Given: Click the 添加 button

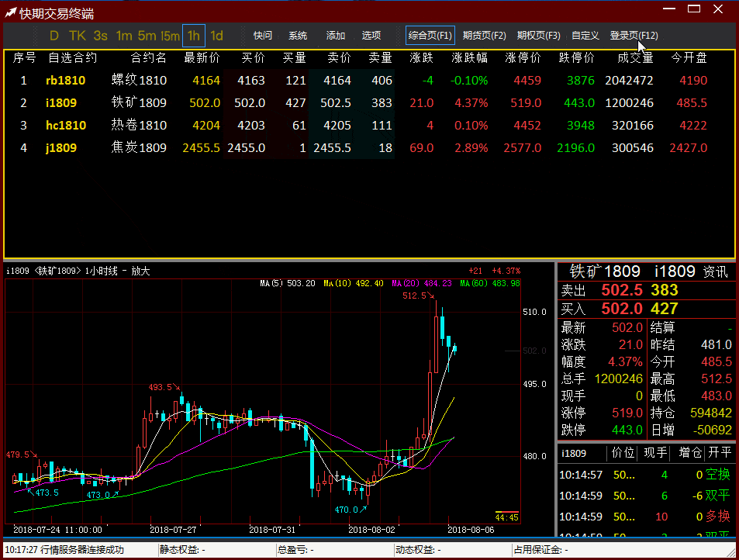Looking at the screenshot, I should point(336,36).
